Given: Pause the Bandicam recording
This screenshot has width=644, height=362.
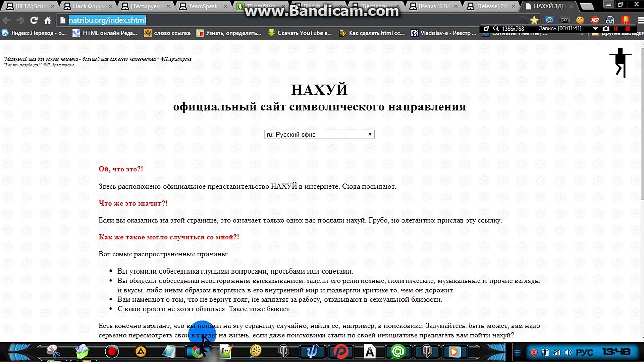Looking at the screenshot, I should tap(616, 29).
